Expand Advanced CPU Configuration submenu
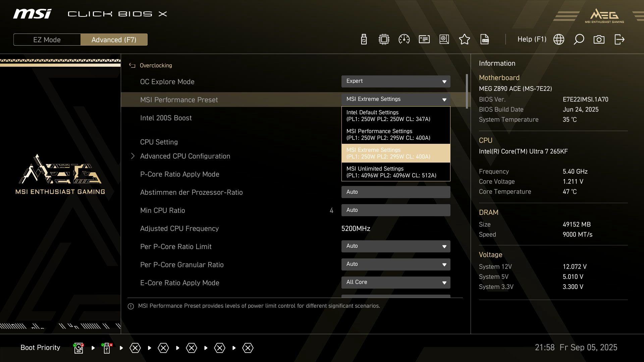The width and height of the screenshot is (644, 362). (185, 156)
